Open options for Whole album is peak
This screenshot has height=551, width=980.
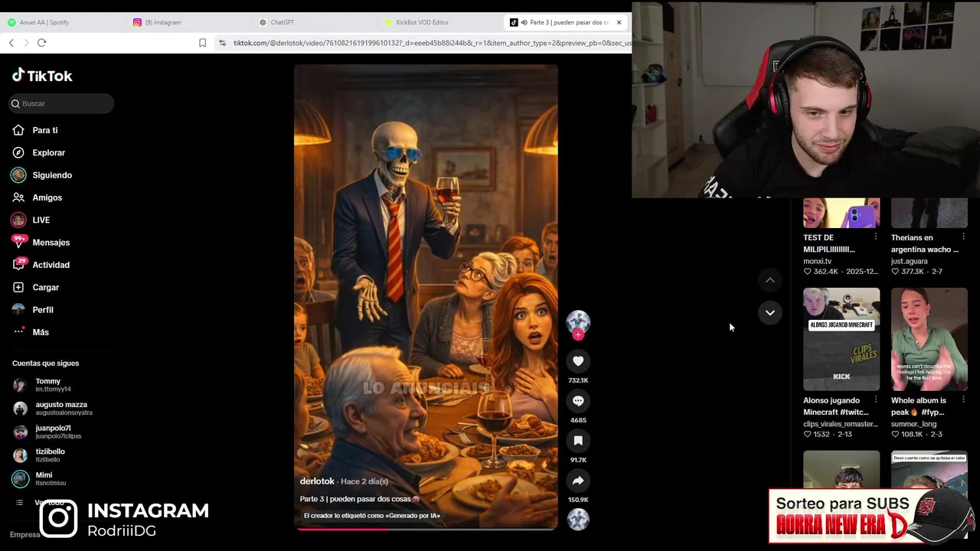(x=963, y=400)
